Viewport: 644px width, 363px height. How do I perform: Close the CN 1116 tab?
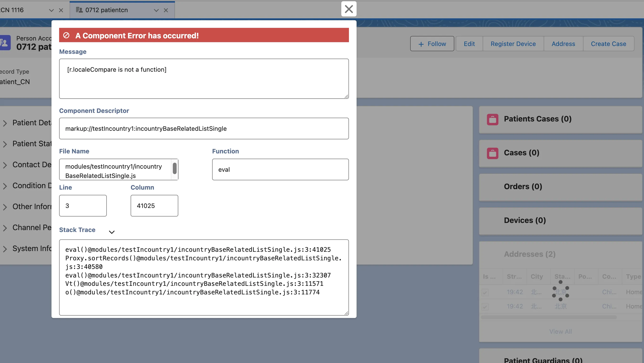click(61, 10)
